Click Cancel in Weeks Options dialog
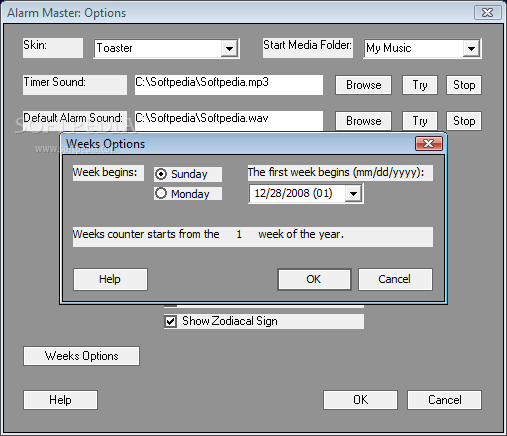The image size is (507, 436). point(395,279)
